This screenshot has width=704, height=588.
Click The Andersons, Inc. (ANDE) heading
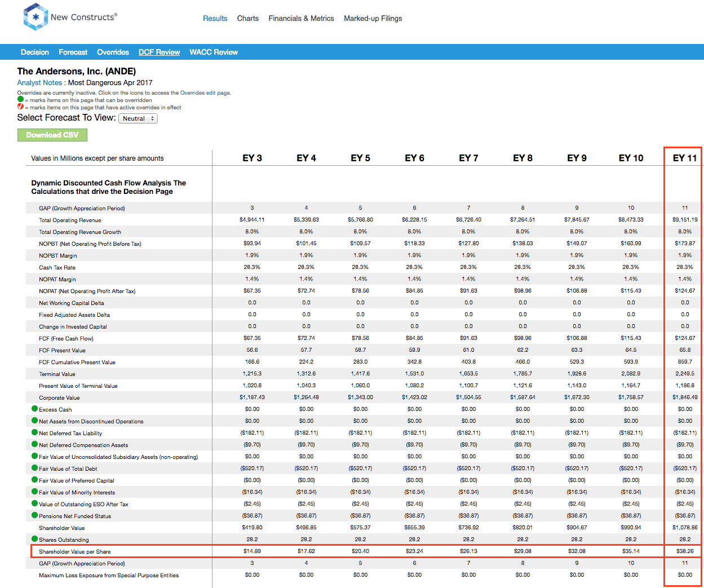pyautogui.click(x=77, y=71)
